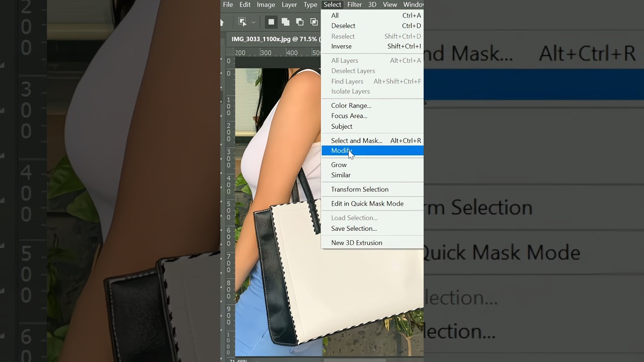
Task: Select the New Selection mode icon
Action: [x=271, y=22]
